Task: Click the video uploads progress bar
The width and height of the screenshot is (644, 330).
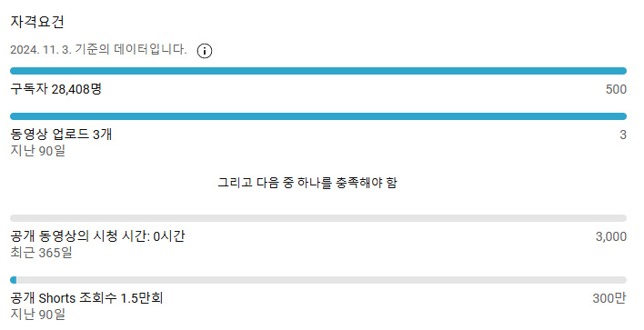Action: 318,116
